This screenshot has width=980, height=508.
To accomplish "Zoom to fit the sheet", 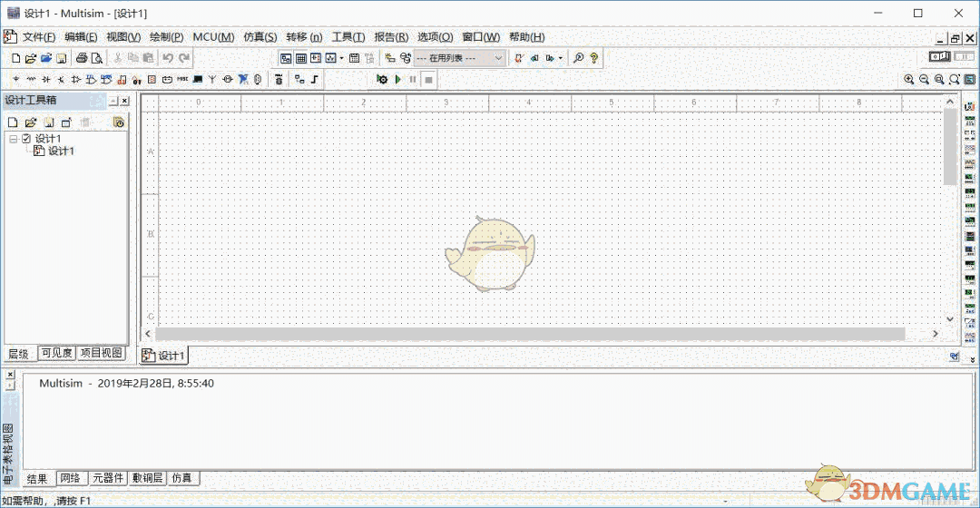I will (x=955, y=79).
